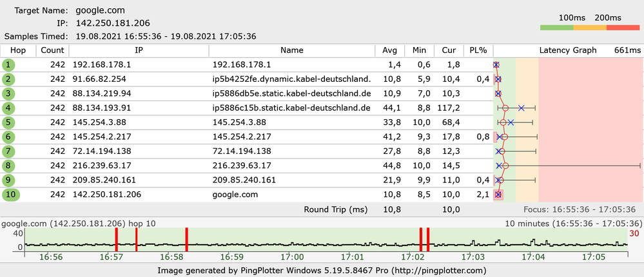Select IP 145.254.3.88 in the IP column

click(99, 122)
